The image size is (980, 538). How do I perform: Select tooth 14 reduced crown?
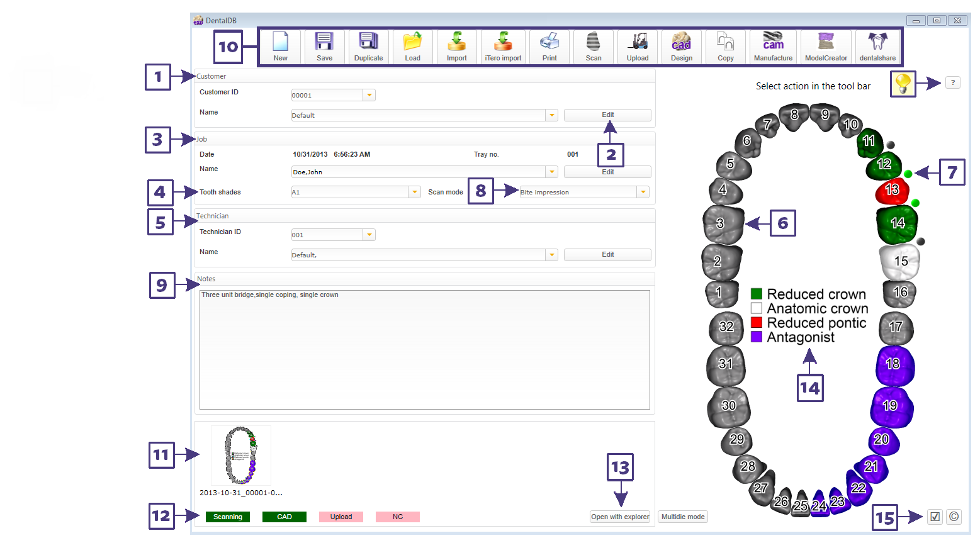[x=897, y=223]
